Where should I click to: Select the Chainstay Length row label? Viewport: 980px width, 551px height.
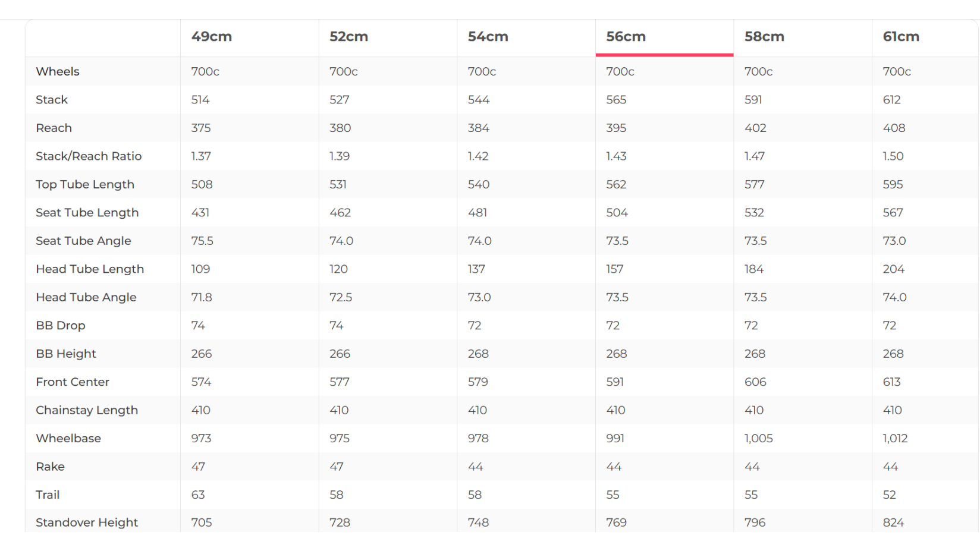[87, 410]
